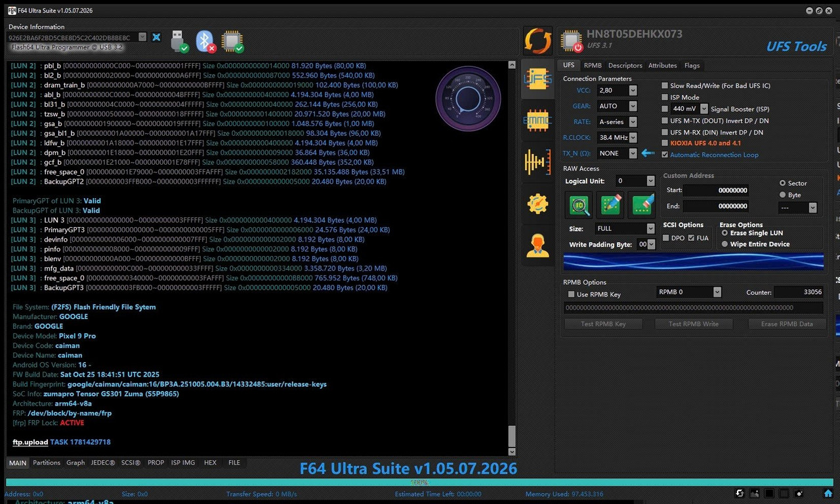Viewport: 840px width, 504px height.
Task: Check UFS M-TX (DOUT) Invert DP / DN
Action: [x=665, y=121]
